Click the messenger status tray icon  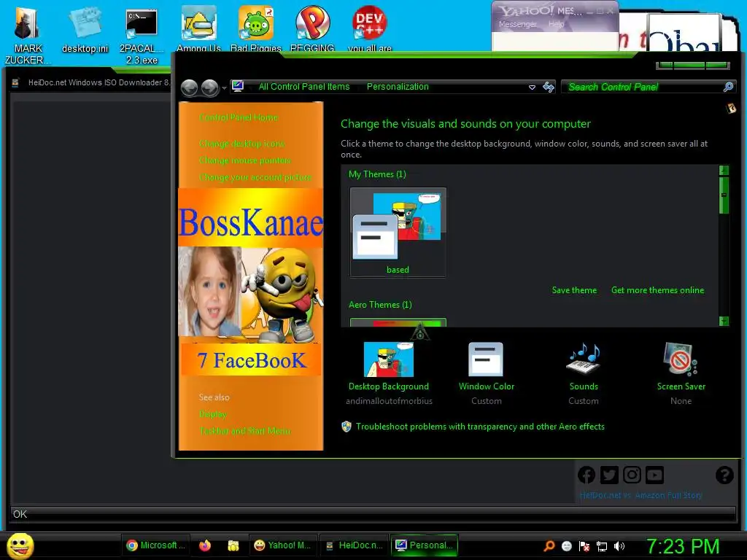tap(566, 545)
